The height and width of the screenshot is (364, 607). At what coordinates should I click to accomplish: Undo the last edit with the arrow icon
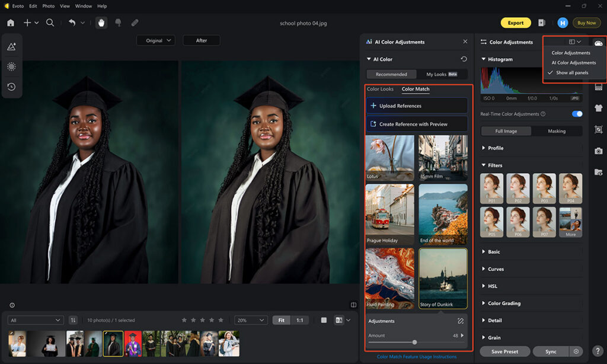(72, 23)
